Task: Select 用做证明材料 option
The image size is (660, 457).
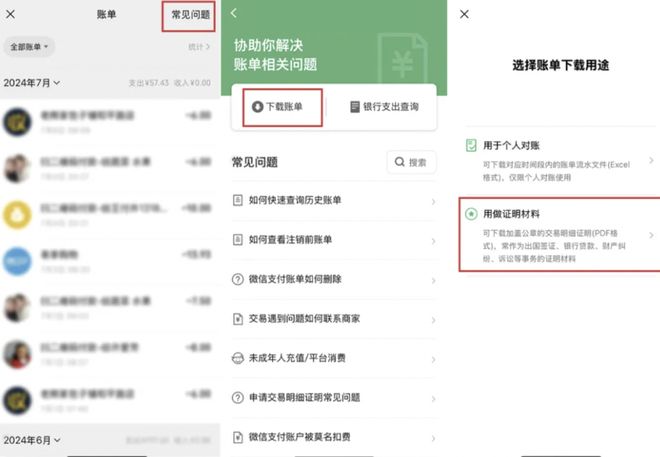Action: point(560,234)
